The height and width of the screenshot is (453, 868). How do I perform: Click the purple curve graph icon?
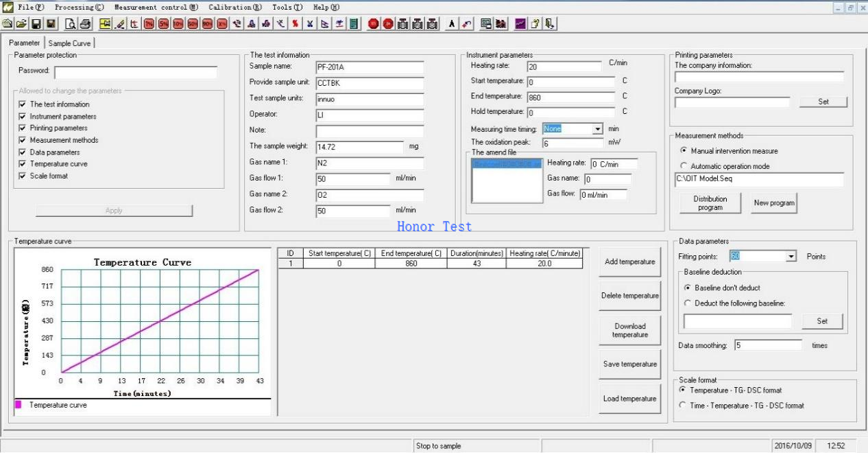click(520, 24)
